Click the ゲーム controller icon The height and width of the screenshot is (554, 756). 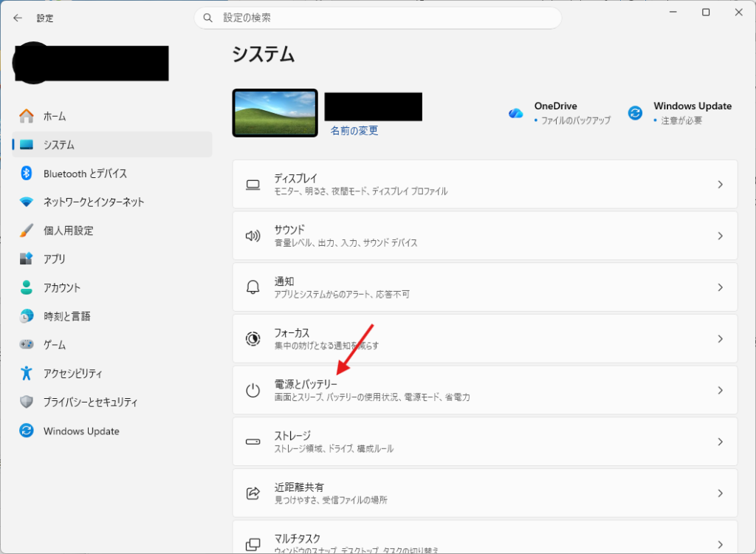(27, 344)
